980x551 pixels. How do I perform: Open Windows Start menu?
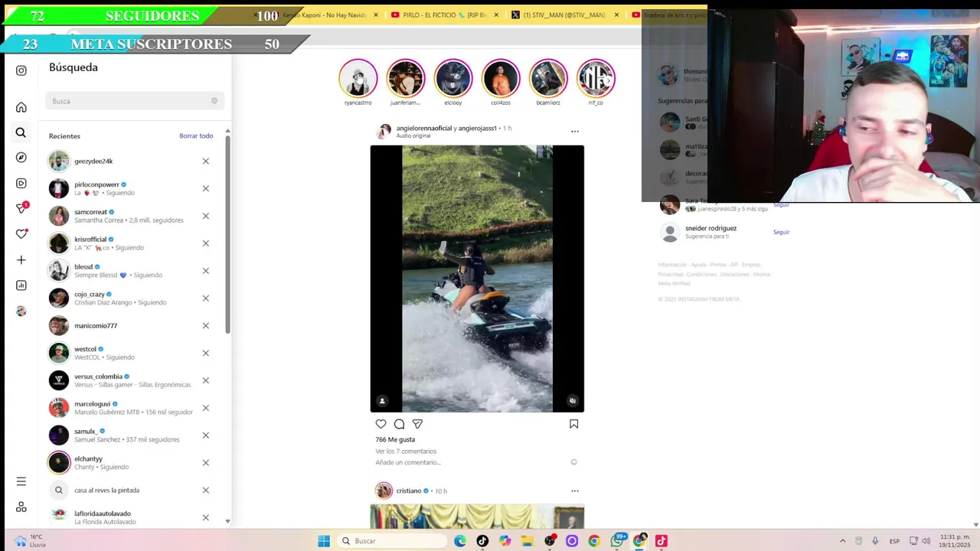[x=324, y=541]
